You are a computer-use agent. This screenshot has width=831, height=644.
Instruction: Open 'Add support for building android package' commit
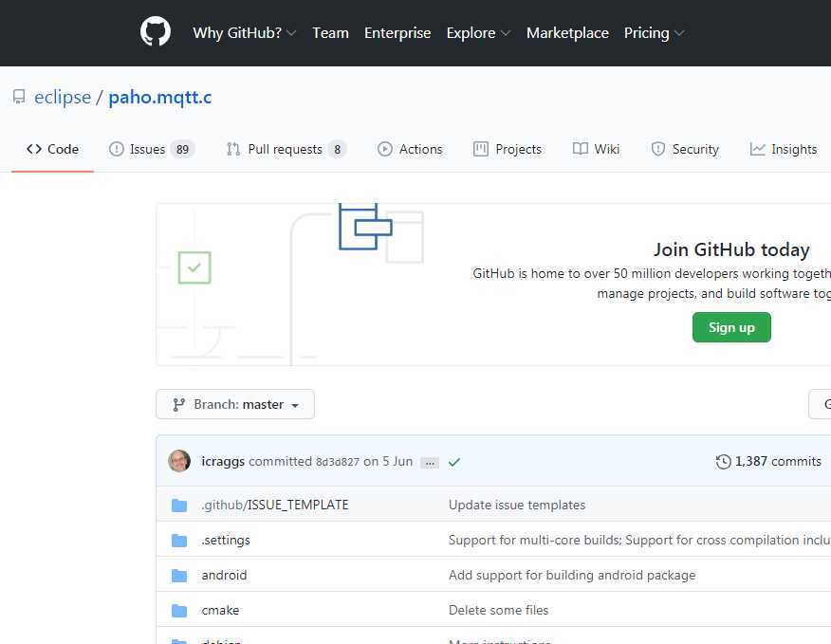pos(572,575)
